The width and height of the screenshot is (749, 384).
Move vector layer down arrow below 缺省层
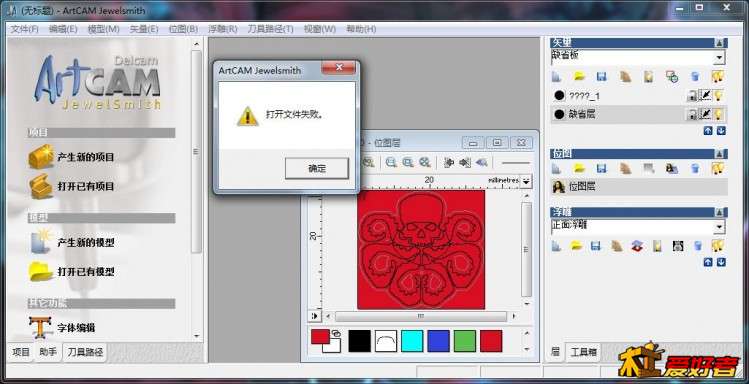(x=721, y=130)
